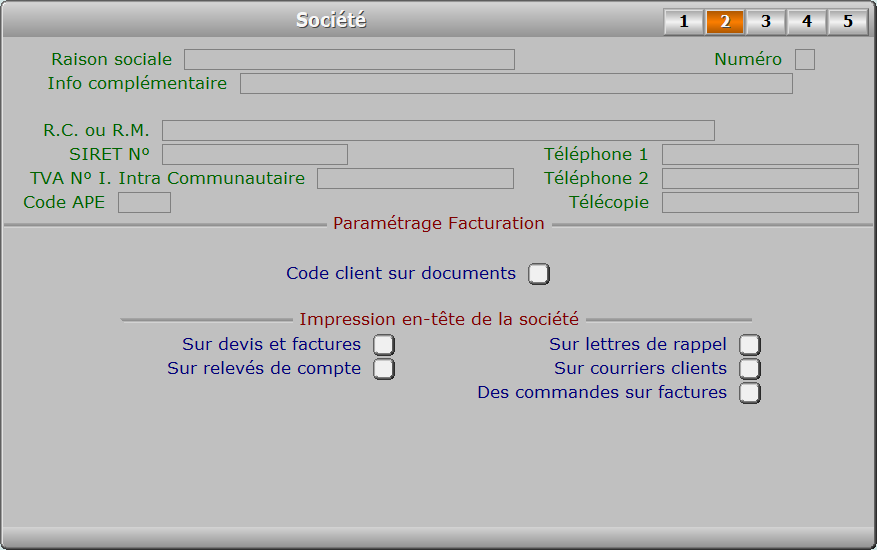Click the Code APE field
877x550 pixels.
pyautogui.click(x=144, y=203)
